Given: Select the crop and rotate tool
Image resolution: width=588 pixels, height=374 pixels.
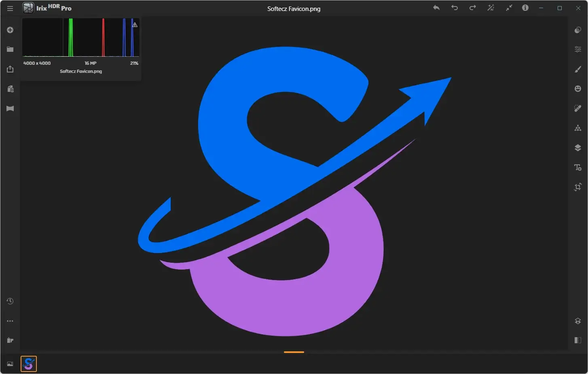Looking at the screenshot, I should point(578,187).
